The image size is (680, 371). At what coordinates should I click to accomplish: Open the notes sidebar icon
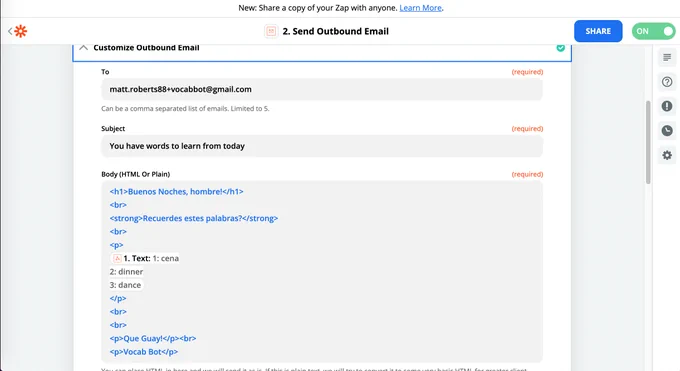(x=667, y=57)
